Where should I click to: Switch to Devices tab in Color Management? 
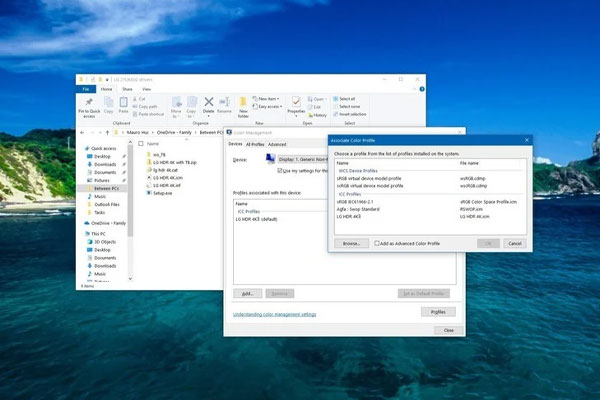coord(235,144)
